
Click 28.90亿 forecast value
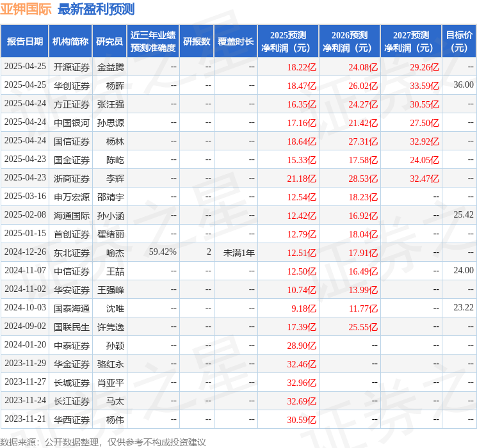(302, 345)
